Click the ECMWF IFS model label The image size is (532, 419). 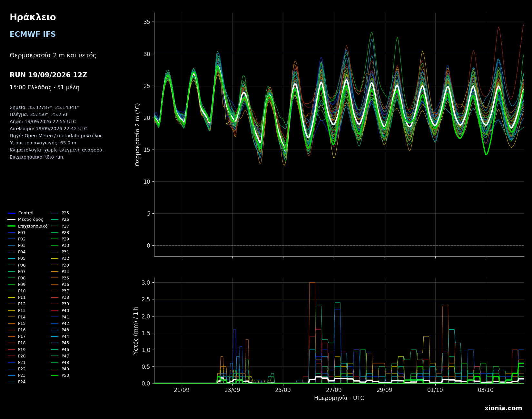[x=33, y=34]
